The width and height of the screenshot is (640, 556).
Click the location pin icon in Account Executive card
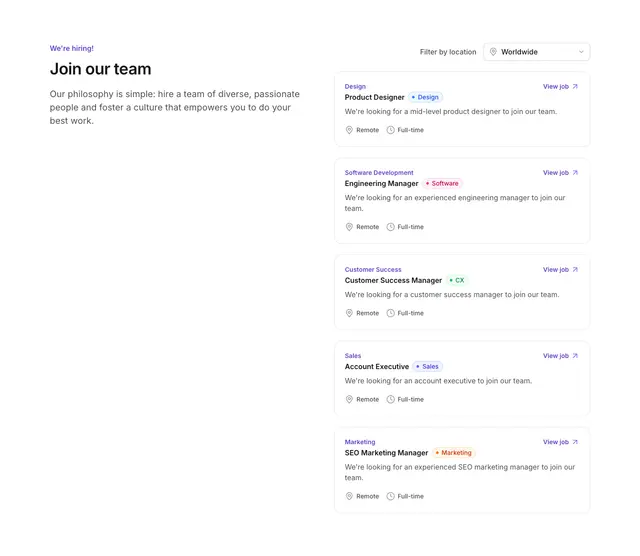coord(349,399)
